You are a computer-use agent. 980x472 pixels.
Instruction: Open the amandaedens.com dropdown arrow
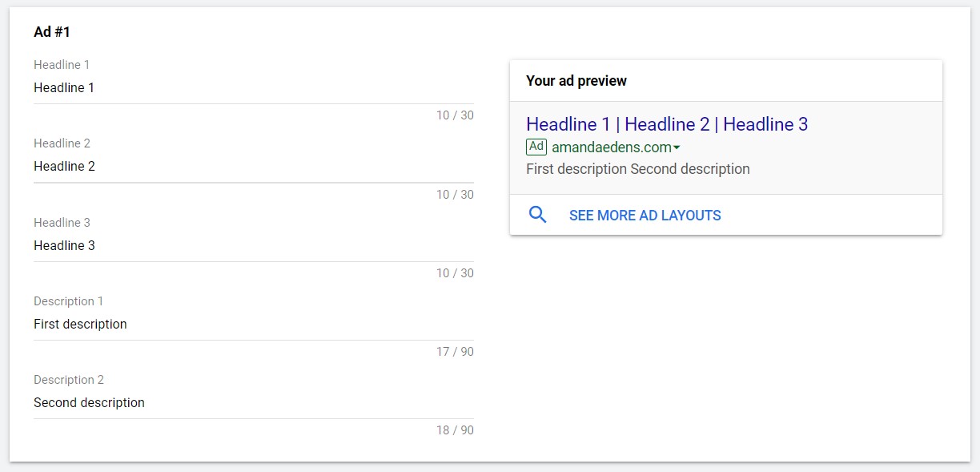click(677, 147)
